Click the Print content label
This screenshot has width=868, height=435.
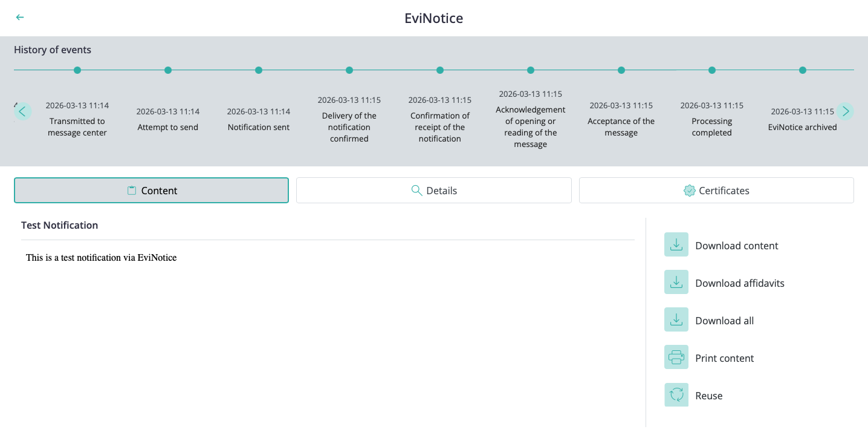(x=724, y=358)
